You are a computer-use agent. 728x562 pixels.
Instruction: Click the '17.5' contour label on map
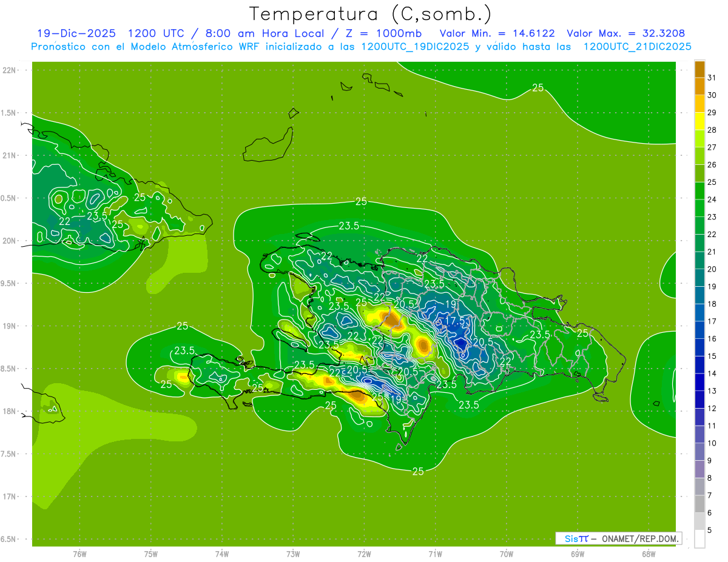[456, 321]
